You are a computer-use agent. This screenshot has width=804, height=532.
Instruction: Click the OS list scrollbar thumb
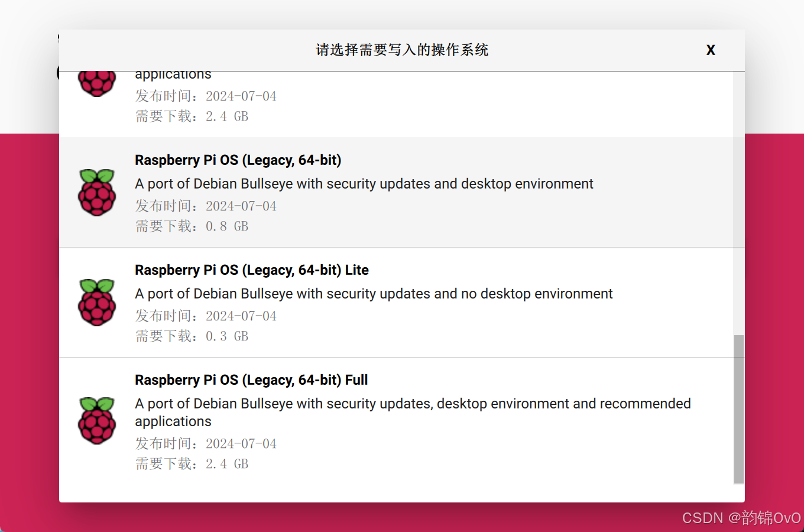click(x=739, y=409)
